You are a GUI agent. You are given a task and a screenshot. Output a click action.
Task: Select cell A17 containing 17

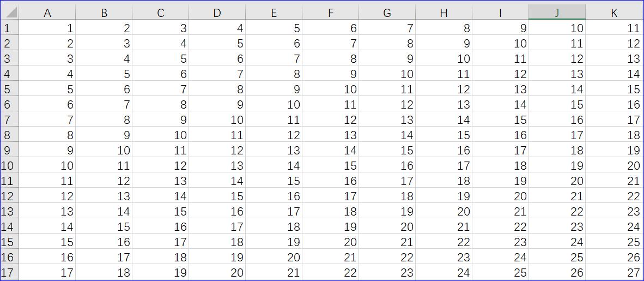pyautogui.click(x=47, y=272)
